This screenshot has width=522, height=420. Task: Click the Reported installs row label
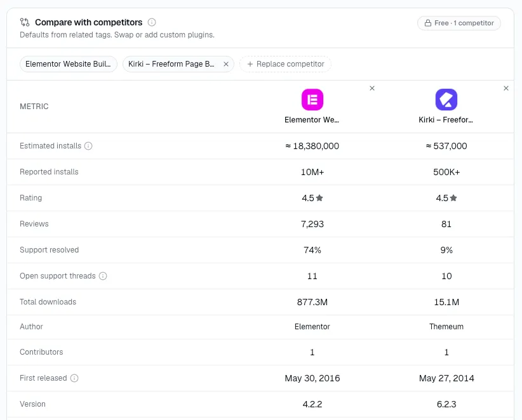tap(49, 172)
